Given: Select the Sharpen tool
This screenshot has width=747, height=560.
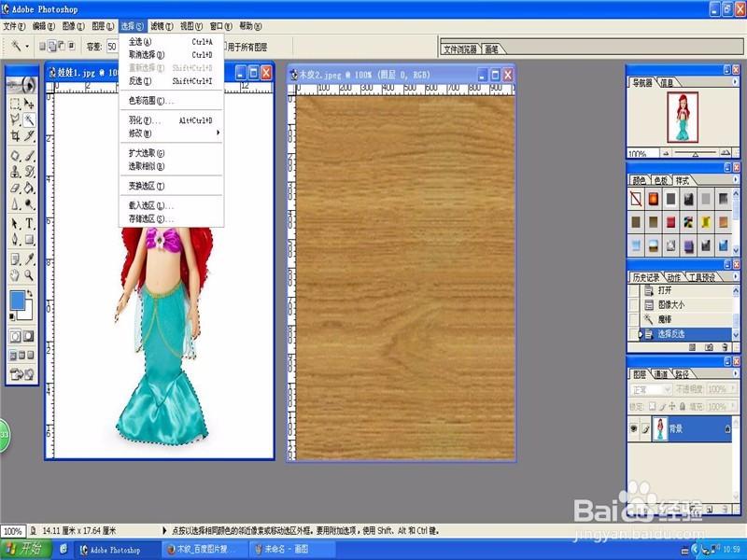Looking at the screenshot, I should tap(15, 204).
